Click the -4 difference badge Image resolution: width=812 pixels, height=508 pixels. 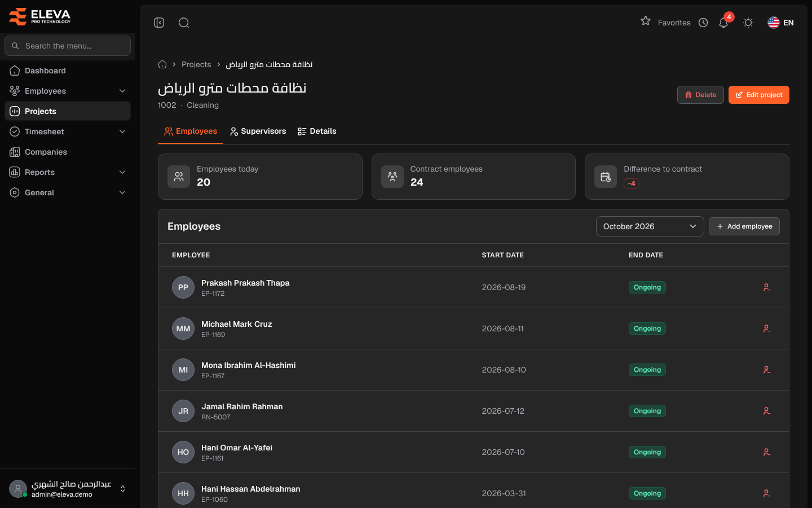[x=632, y=183]
